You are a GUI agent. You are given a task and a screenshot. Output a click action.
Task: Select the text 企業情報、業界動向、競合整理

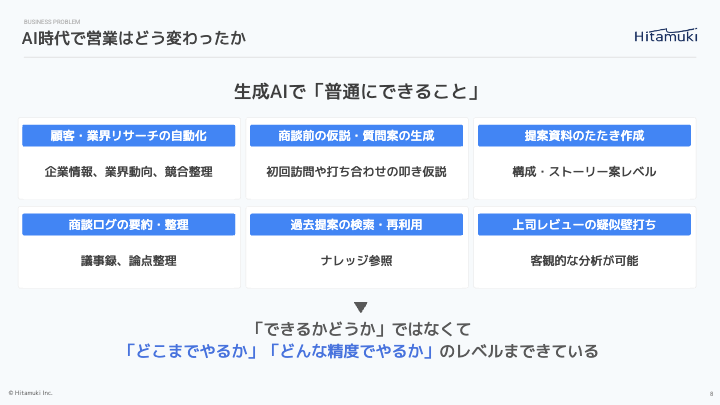(x=129, y=172)
